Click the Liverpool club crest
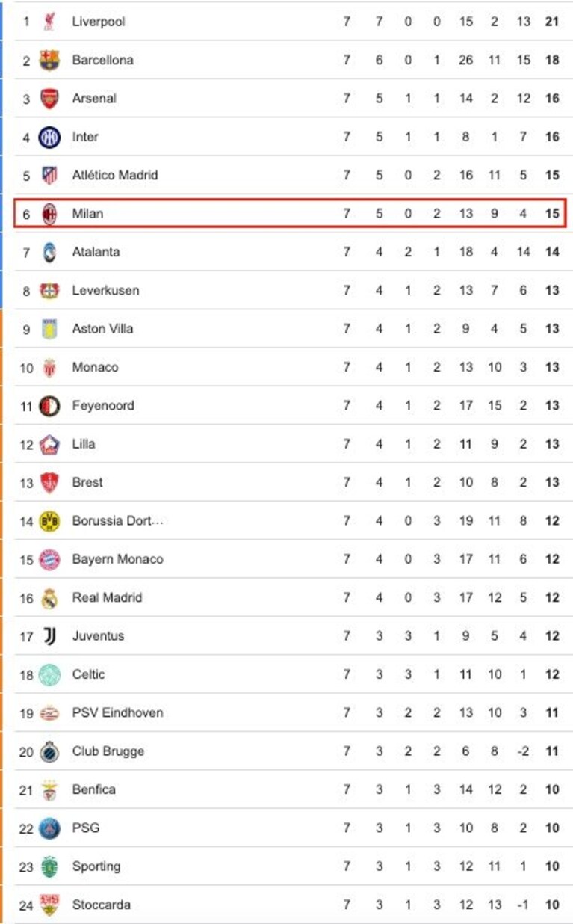 [49, 22]
